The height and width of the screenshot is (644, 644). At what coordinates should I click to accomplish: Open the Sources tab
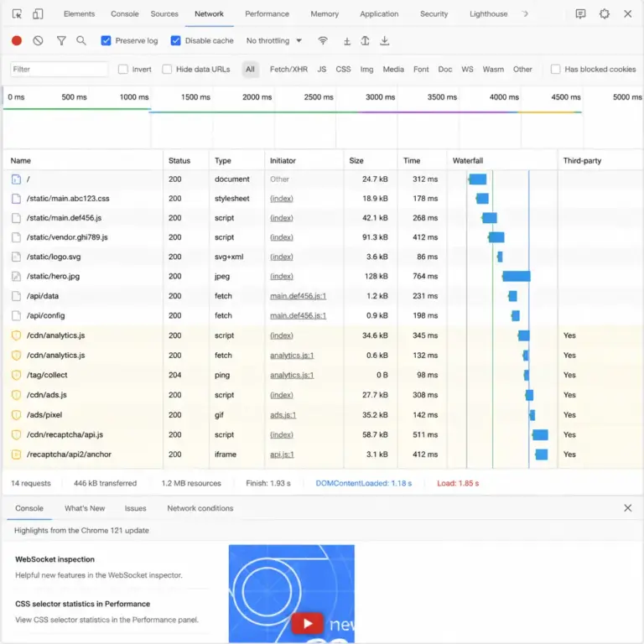164,14
